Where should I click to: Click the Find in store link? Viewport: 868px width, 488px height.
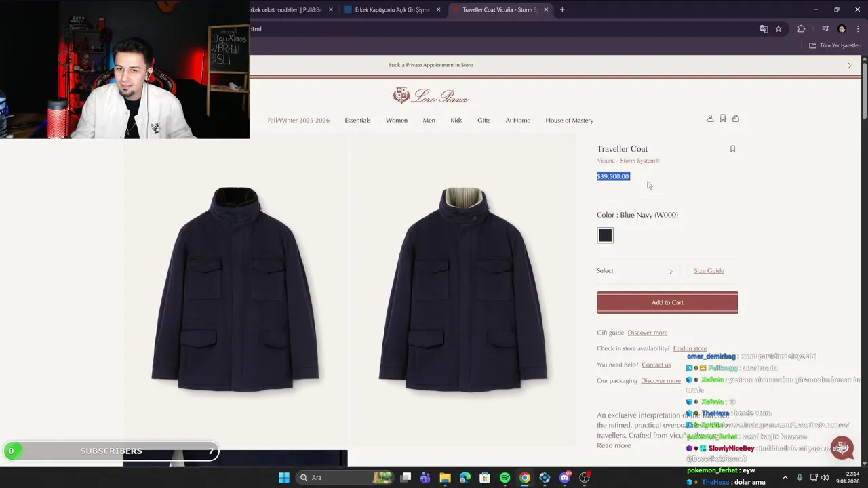(x=690, y=348)
